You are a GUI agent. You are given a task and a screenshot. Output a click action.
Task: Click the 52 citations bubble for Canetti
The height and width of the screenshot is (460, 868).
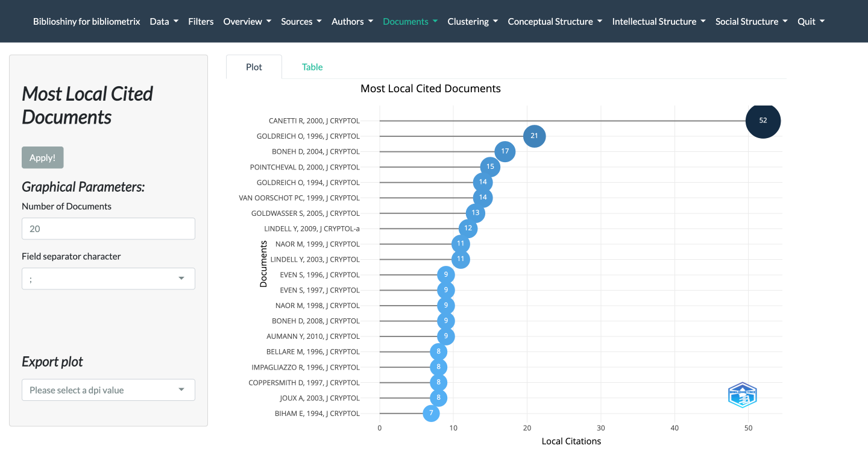point(763,121)
